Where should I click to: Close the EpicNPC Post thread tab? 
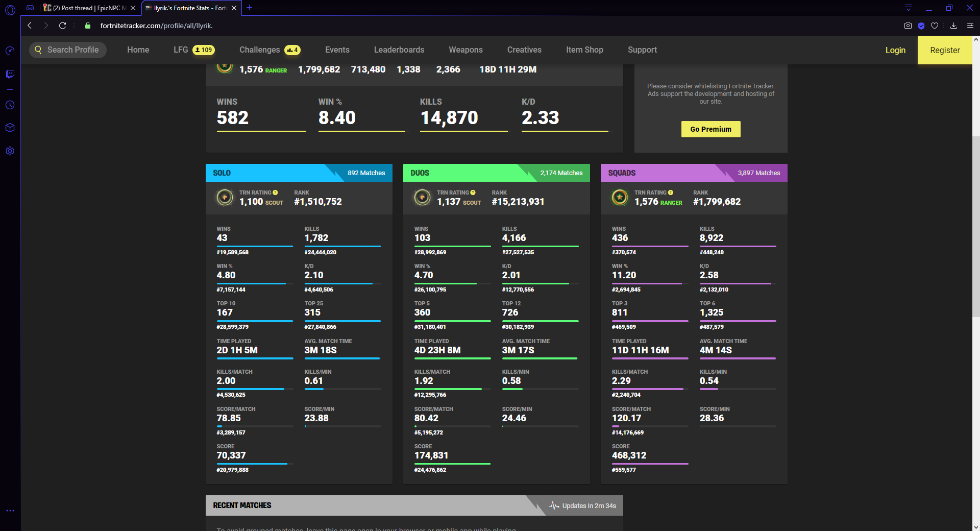click(x=133, y=8)
